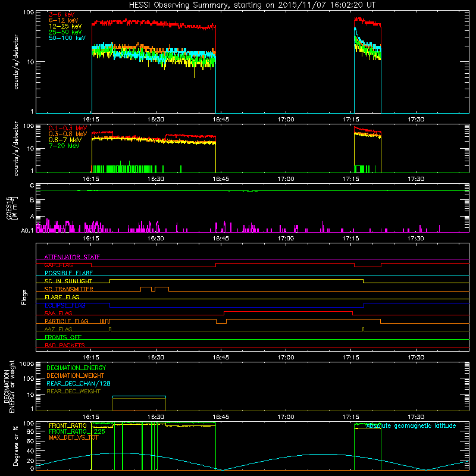
Task: Click the 16:30 tick below MeV panel
Action: click(x=156, y=179)
